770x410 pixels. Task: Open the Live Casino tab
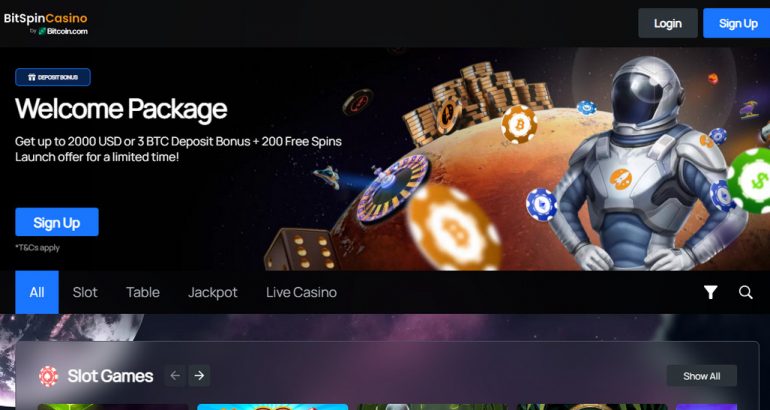302,292
